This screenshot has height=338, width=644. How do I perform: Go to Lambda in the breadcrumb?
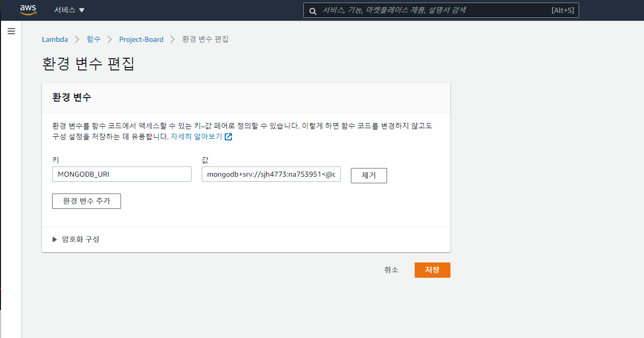tap(55, 39)
